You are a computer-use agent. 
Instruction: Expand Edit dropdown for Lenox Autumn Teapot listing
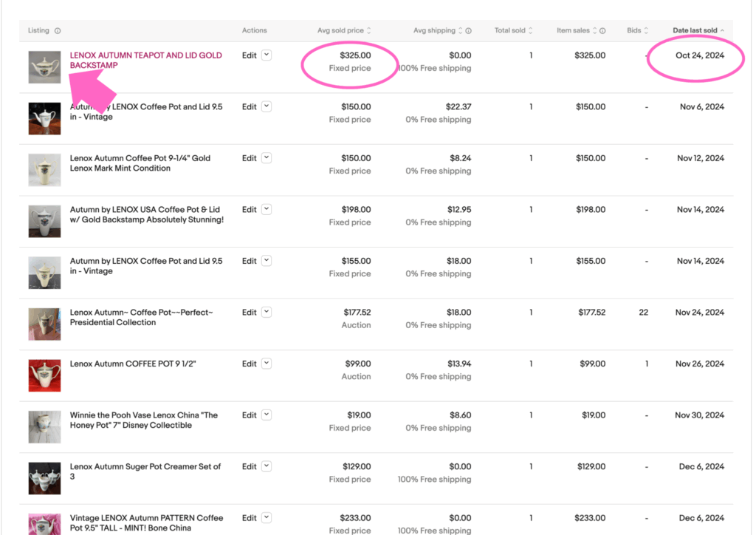coord(266,55)
